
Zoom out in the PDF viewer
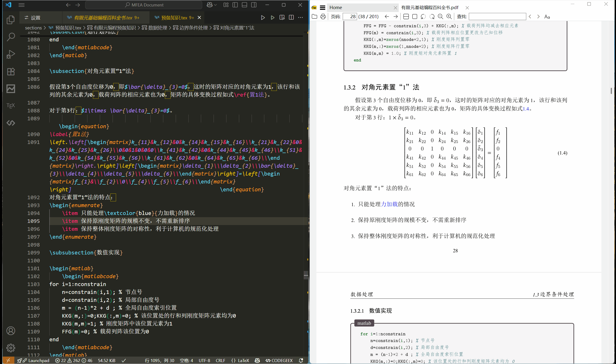coord(440,17)
